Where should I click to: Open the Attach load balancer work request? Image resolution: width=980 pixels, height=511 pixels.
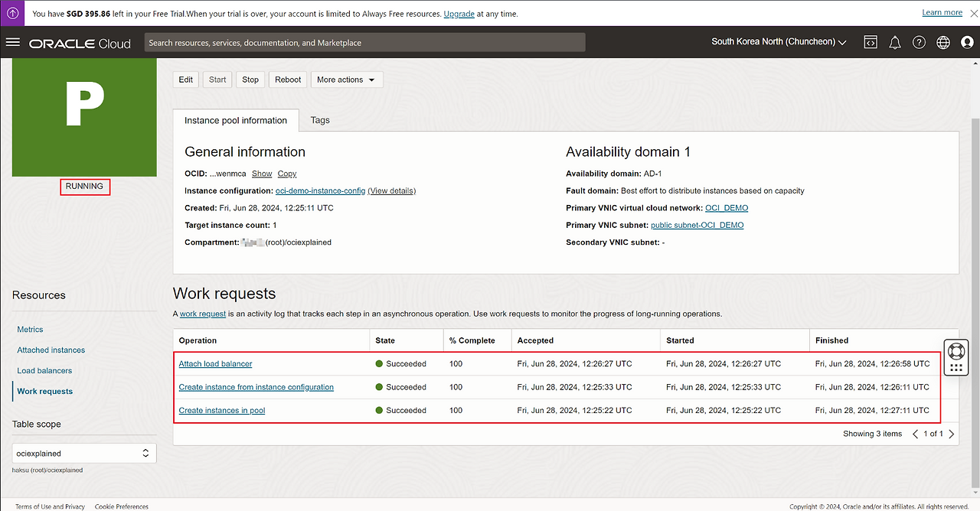215,364
